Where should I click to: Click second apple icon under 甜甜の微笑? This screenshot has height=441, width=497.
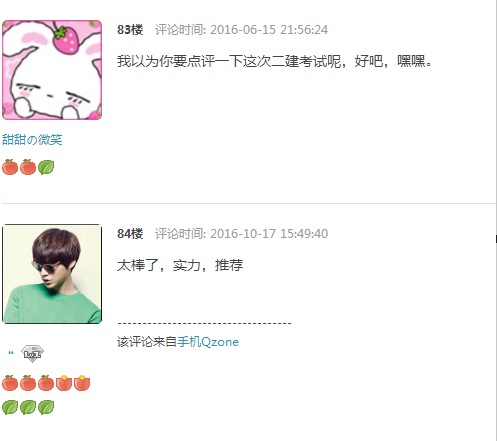point(28,167)
